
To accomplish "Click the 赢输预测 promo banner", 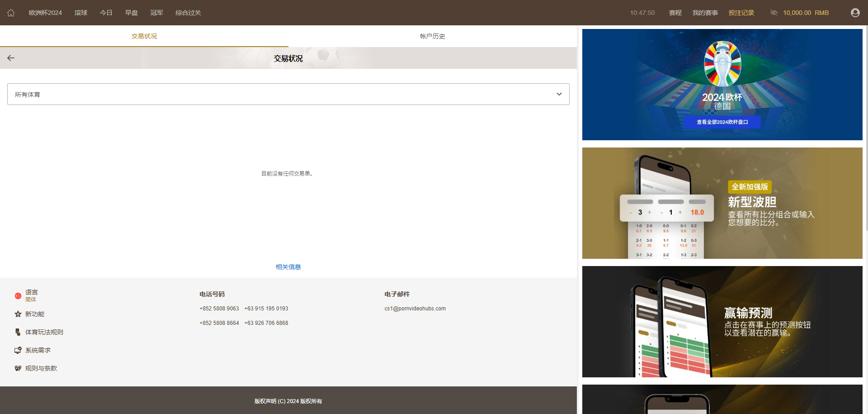I will point(722,322).
